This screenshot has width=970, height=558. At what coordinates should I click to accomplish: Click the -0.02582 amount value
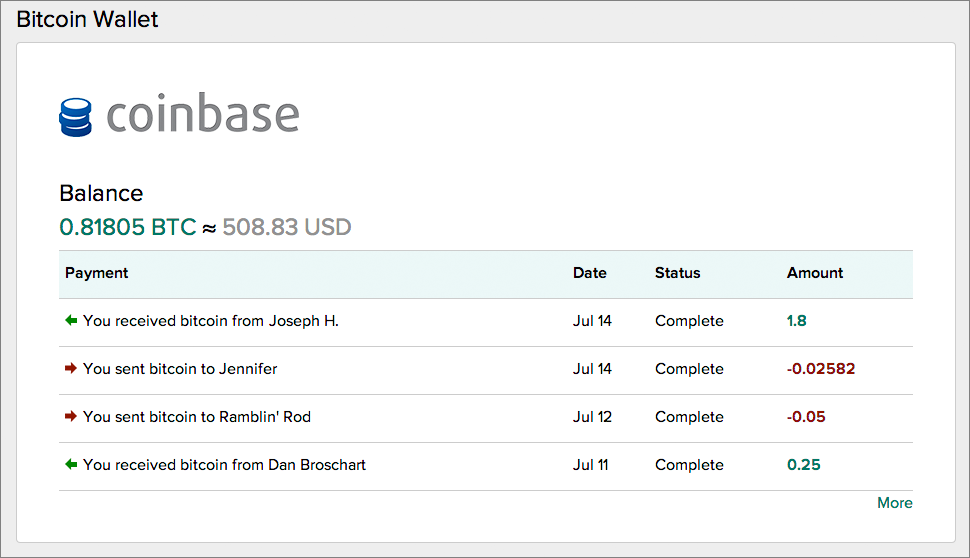tap(821, 369)
